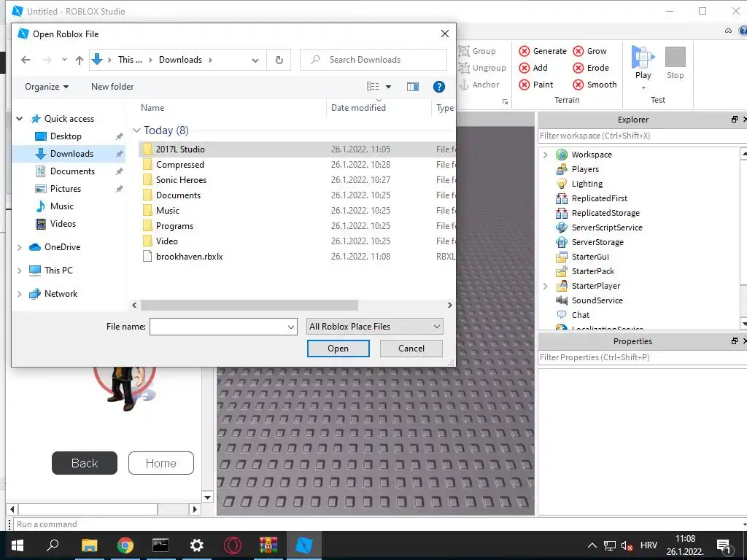Click the Open button

[x=338, y=349]
